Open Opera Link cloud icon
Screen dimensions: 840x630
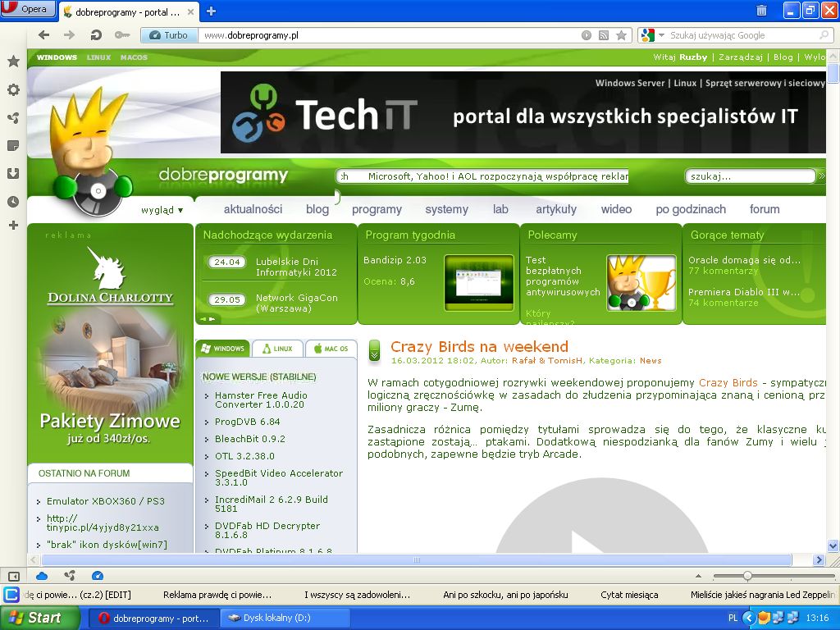(x=42, y=576)
